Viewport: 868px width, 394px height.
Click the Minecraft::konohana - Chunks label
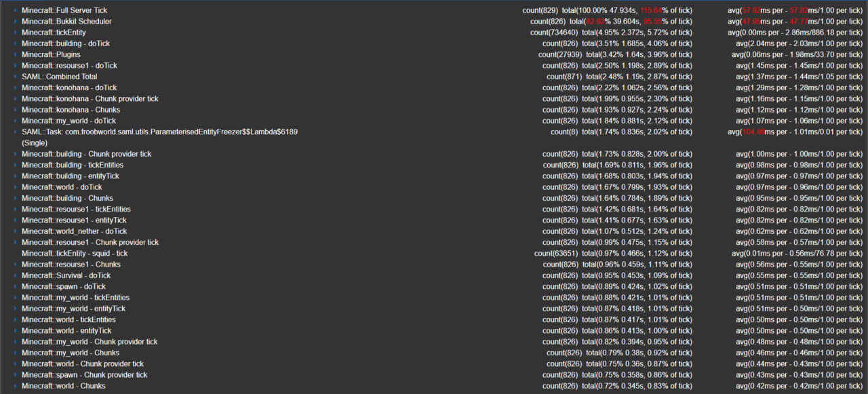click(x=71, y=110)
